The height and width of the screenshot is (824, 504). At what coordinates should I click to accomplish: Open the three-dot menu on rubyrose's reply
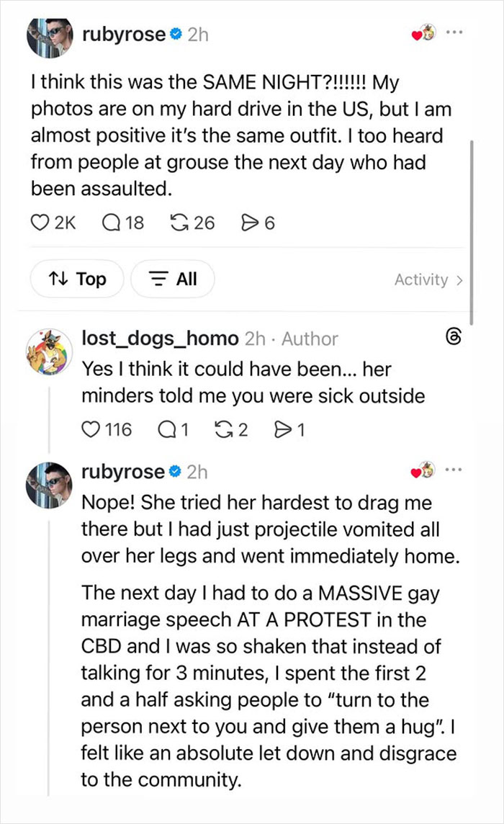pos(455,469)
